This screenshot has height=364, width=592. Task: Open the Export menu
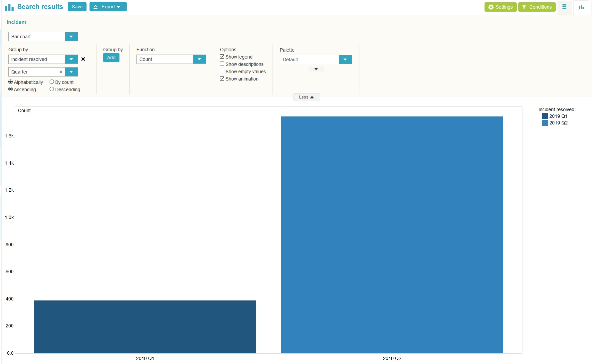coord(108,7)
